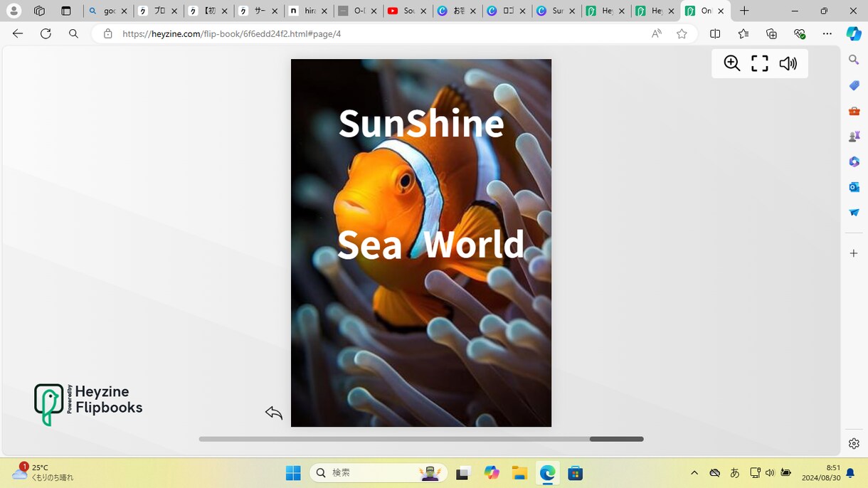
Task: Refresh the current browser page
Action: (46, 33)
